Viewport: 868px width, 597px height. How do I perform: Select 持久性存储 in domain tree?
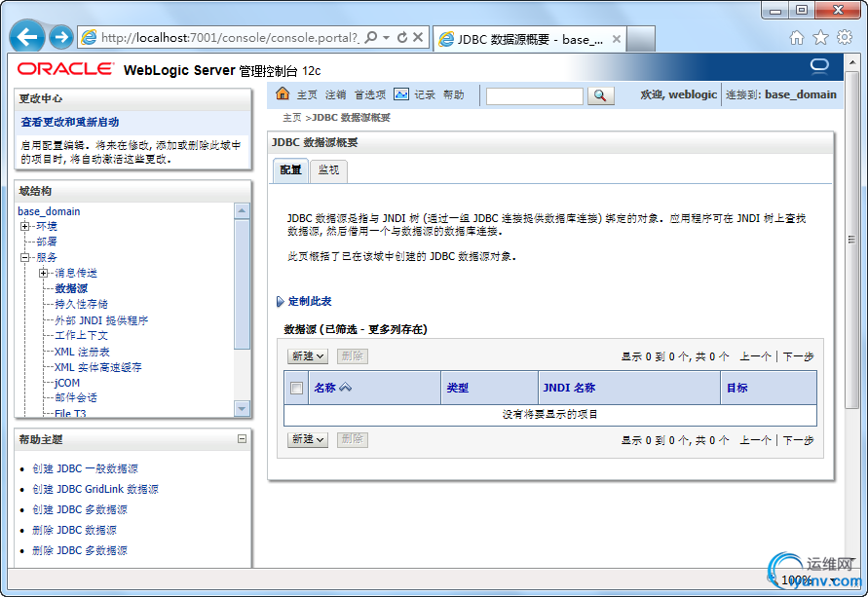pos(81,304)
